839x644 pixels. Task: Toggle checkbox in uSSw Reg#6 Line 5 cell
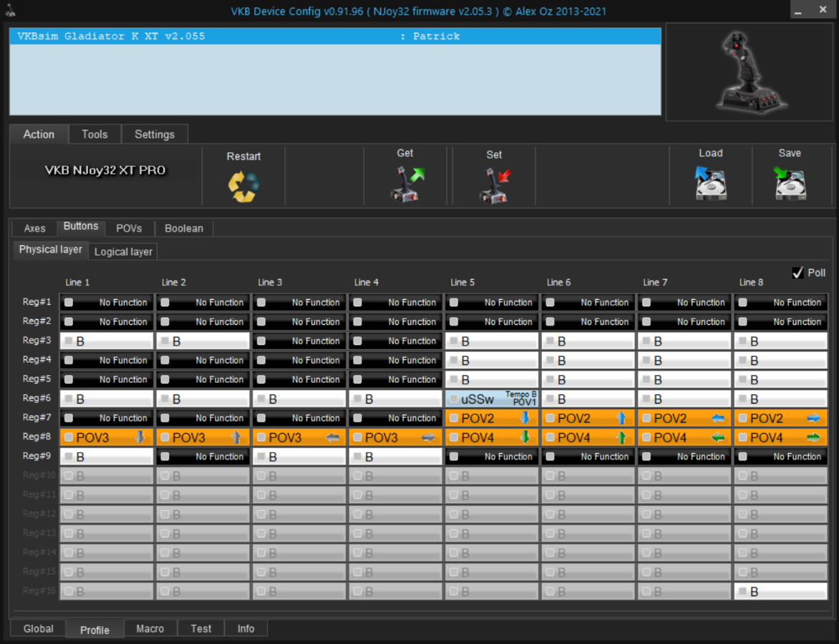pyautogui.click(x=454, y=399)
